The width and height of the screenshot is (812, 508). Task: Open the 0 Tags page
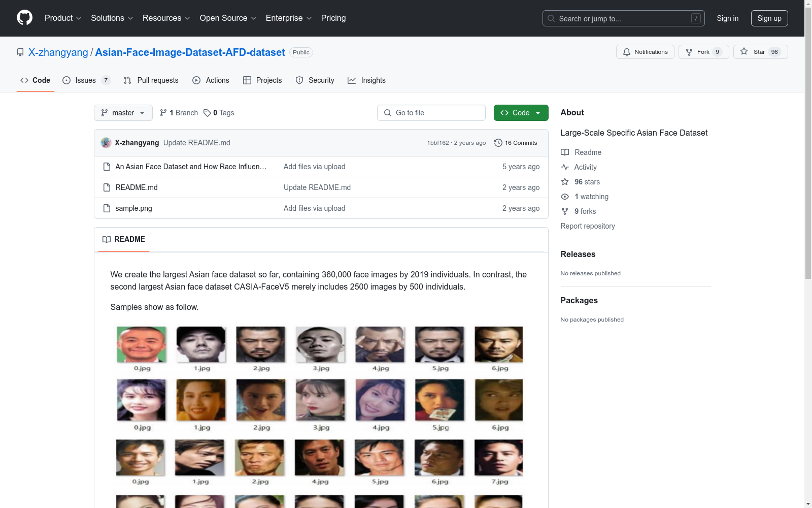(x=219, y=113)
